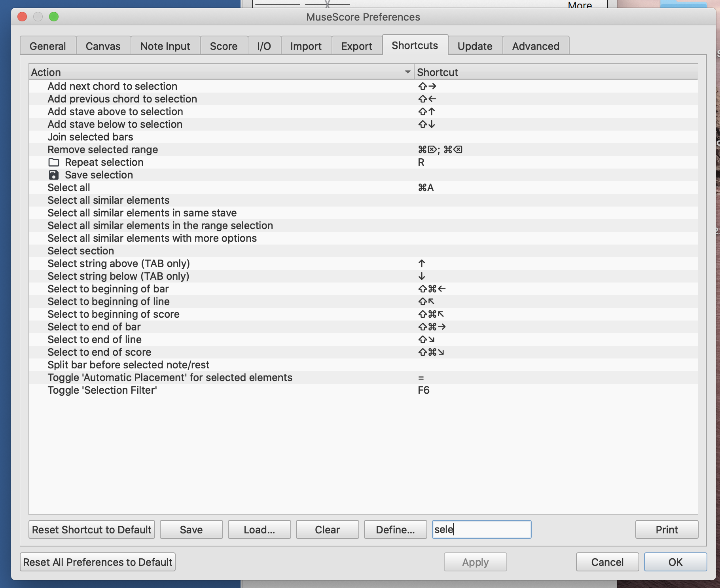The height and width of the screenshot is (588, 720).
Task: Cancel the preferences dialog
Action: [x=608, y=562]
